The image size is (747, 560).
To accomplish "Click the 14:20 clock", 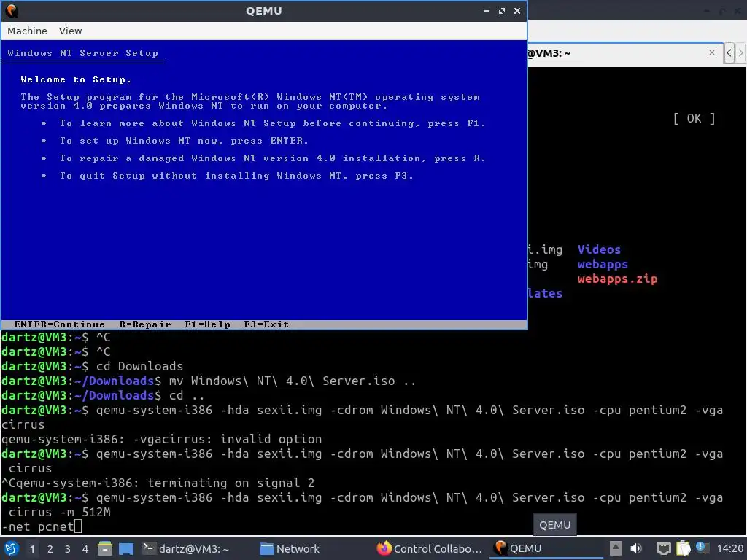I will pos(729,548).
